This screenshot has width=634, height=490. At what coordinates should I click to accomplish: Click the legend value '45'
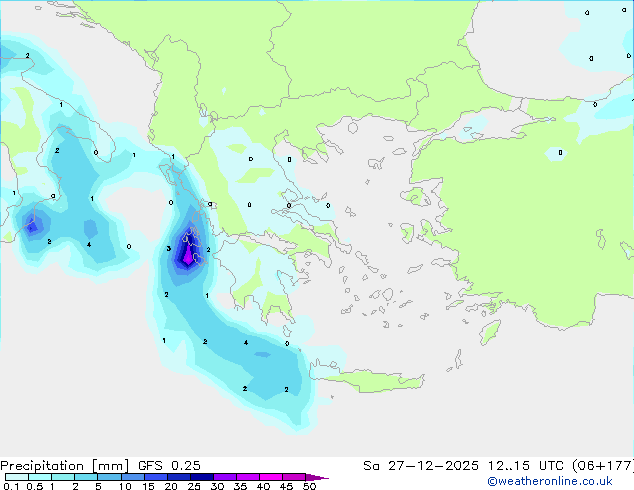click(x=286, y=486)
